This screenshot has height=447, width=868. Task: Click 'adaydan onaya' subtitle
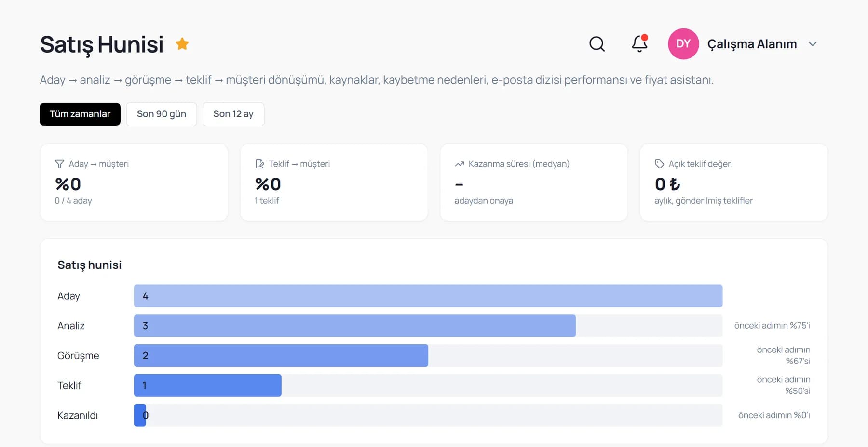pos(484,201)
